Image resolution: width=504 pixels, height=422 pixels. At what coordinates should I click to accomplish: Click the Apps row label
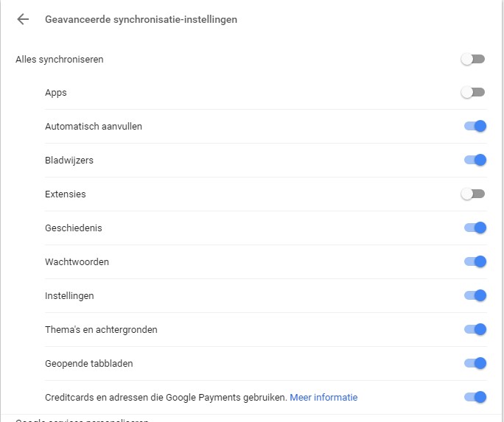tap(55, 94)
